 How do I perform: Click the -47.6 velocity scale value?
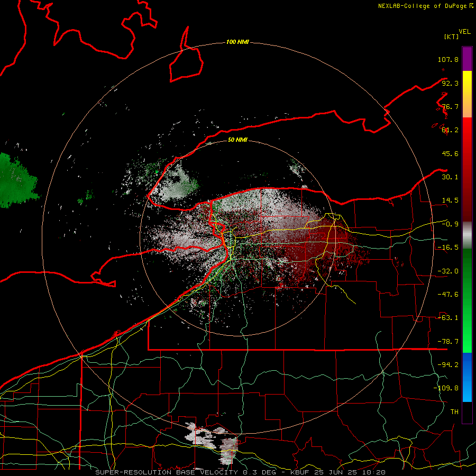tap(448, 295)
